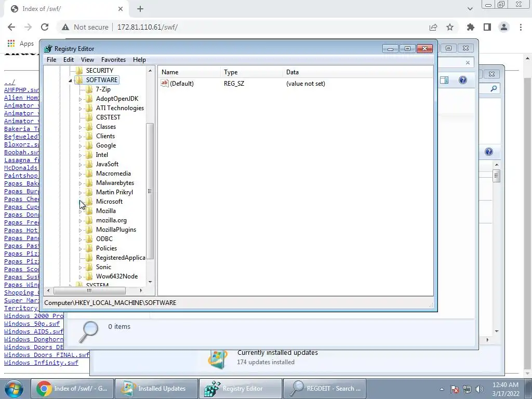Select the Policies key folder icon
The image size is (532, 399).
(89, 248)
